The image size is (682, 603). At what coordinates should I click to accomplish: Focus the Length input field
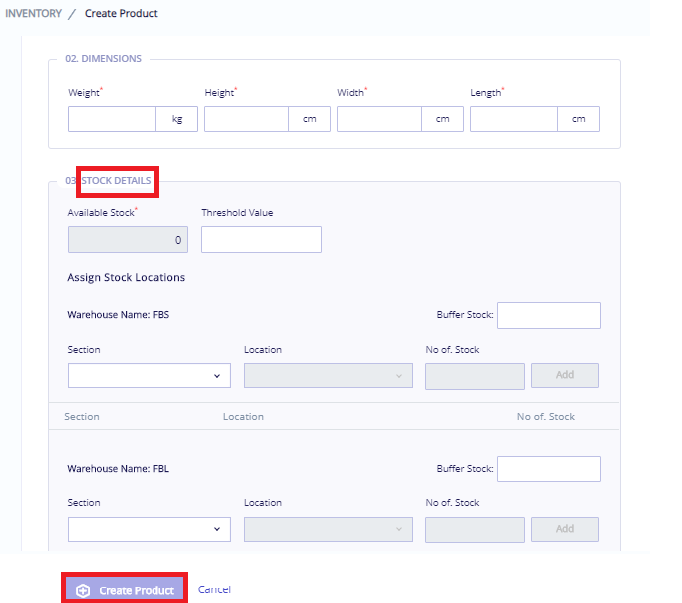pos(514,119)
